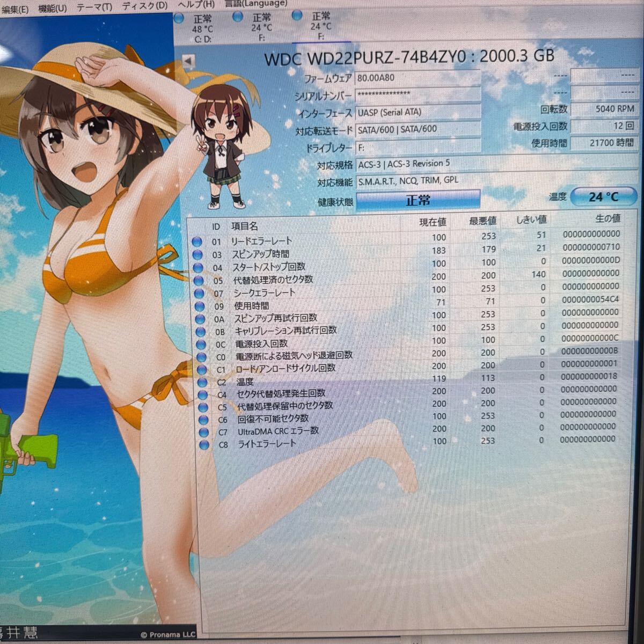Open the 編集(E) menu
Image resolution: width=644 pixels, height=644 pixels.
point(14,10)
